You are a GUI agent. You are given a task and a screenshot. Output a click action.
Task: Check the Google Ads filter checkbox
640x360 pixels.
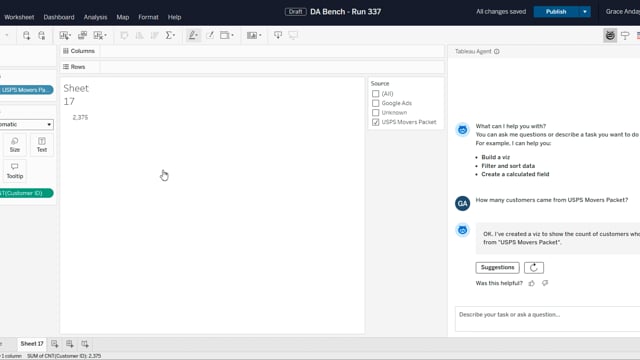click(376, 103)
